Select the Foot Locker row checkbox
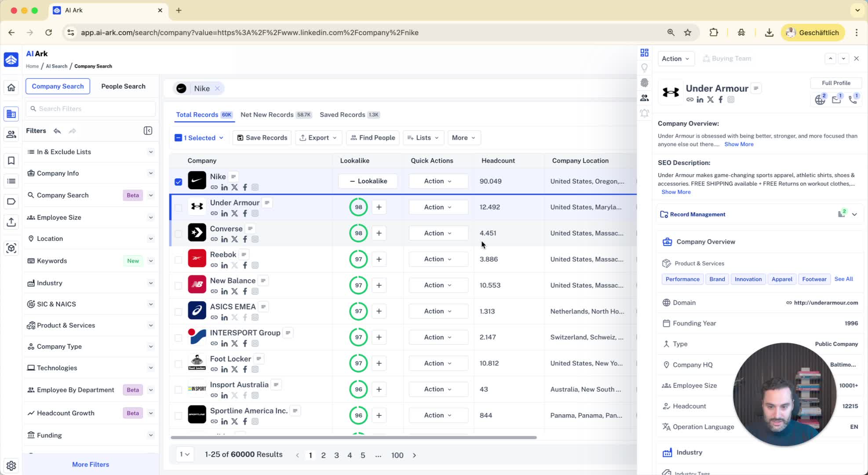 pyautogui.click(x=178, y=364)
